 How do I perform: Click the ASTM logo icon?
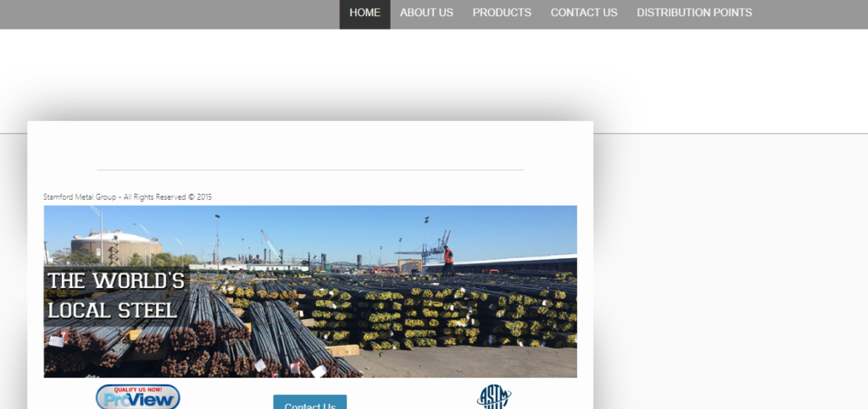[x=494, y=397]
